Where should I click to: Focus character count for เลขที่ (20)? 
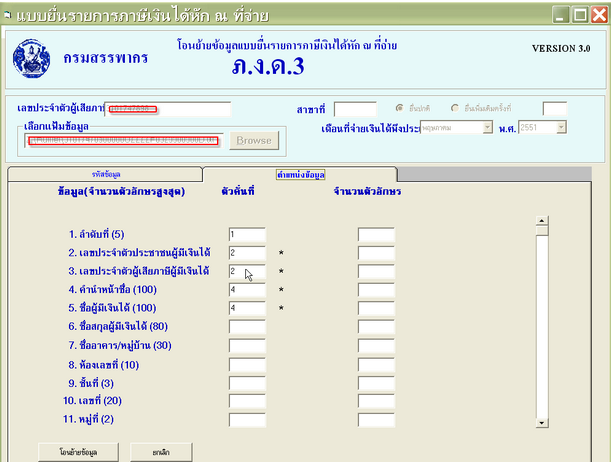pyautogui.click(x=376, y=401)
